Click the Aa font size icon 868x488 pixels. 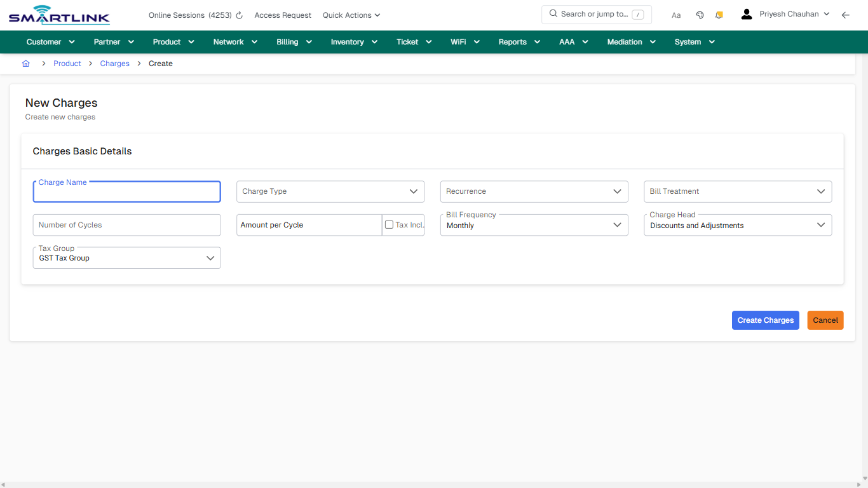pyautogui.click(x=675, y=15)
